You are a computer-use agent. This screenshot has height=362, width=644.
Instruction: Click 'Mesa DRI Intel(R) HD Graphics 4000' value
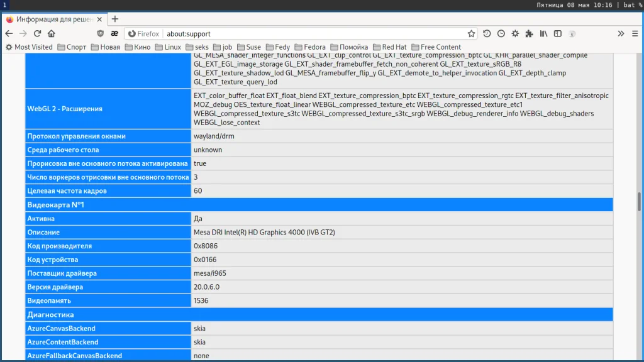264,233
